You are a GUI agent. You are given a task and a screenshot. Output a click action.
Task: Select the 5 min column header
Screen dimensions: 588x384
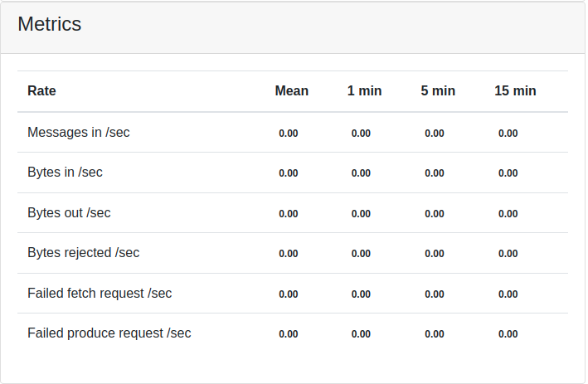[x=438, y=91]
